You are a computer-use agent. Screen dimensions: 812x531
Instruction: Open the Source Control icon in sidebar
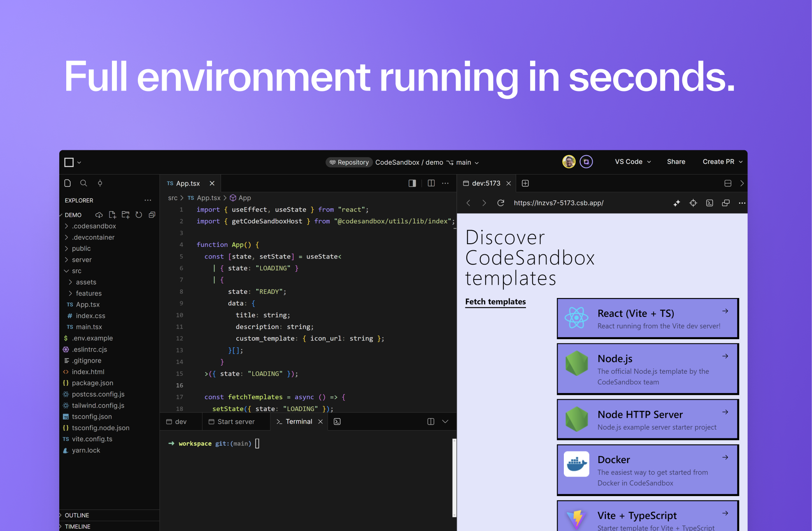pyautogui.click(x=100, y=183)
